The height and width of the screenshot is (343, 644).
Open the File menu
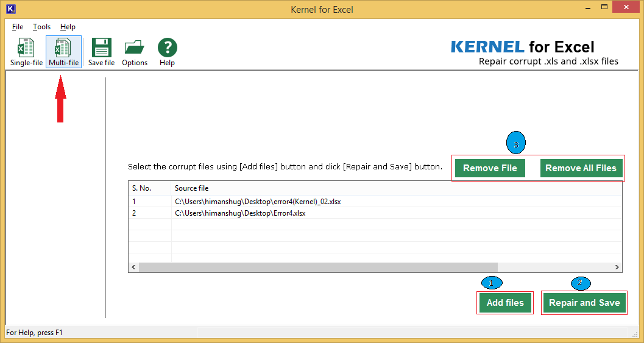pos(18,27)
